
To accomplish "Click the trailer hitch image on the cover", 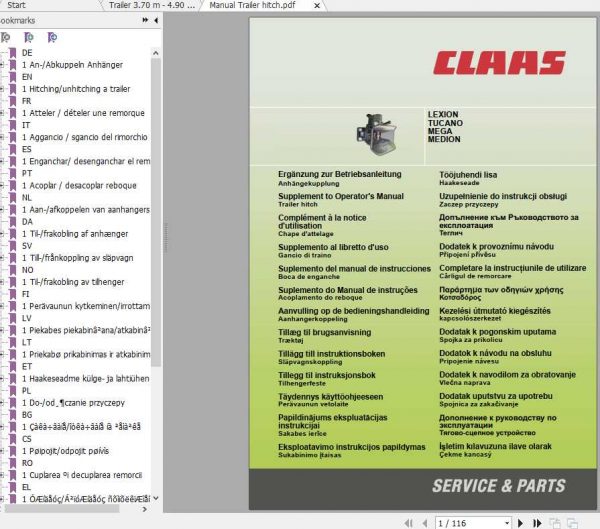I will [x=377, y=134].
